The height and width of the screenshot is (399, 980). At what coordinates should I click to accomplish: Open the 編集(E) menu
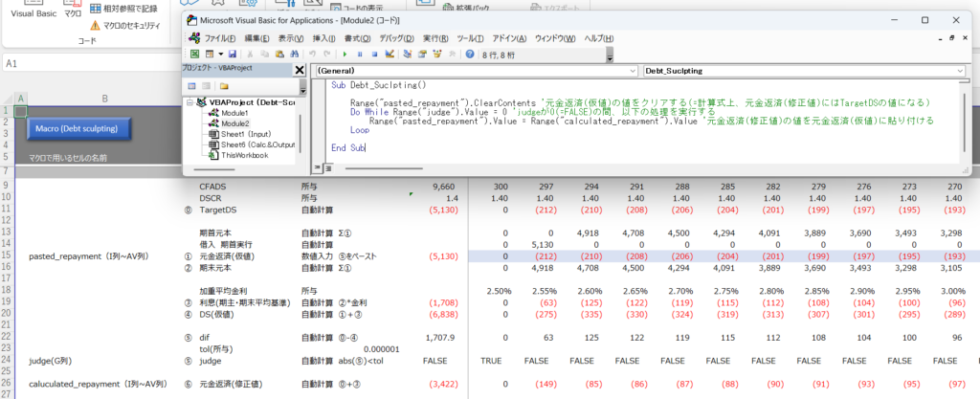click(x=257, y=37)
